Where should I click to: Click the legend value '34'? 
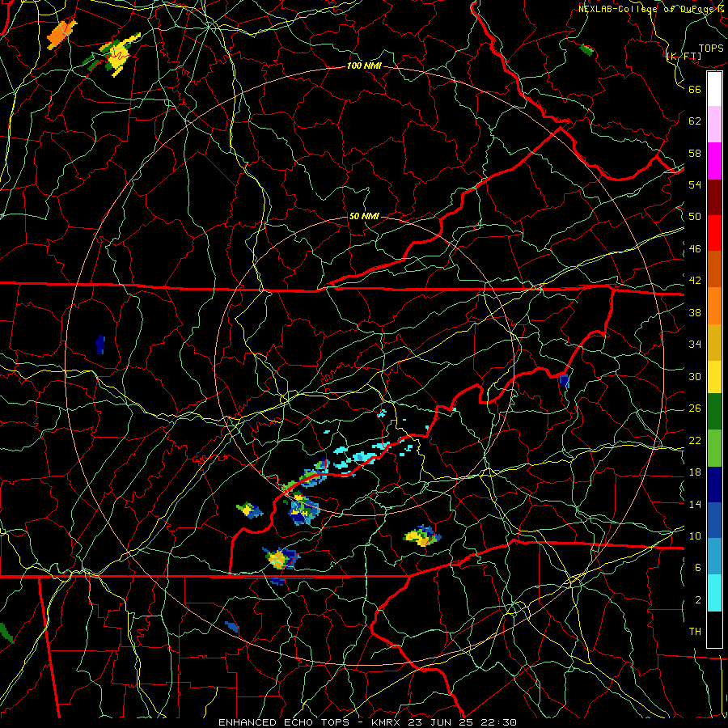click(x=695, y=345)
